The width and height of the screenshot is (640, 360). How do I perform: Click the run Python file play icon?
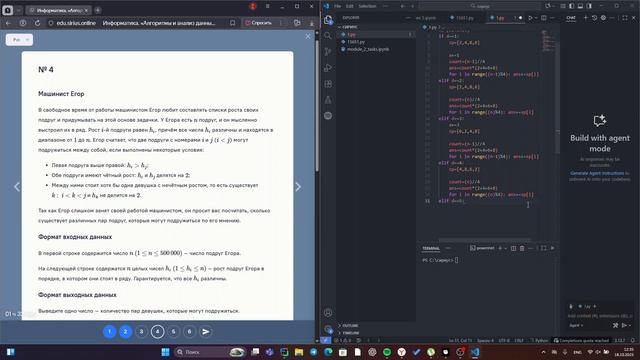pos(530,18)
